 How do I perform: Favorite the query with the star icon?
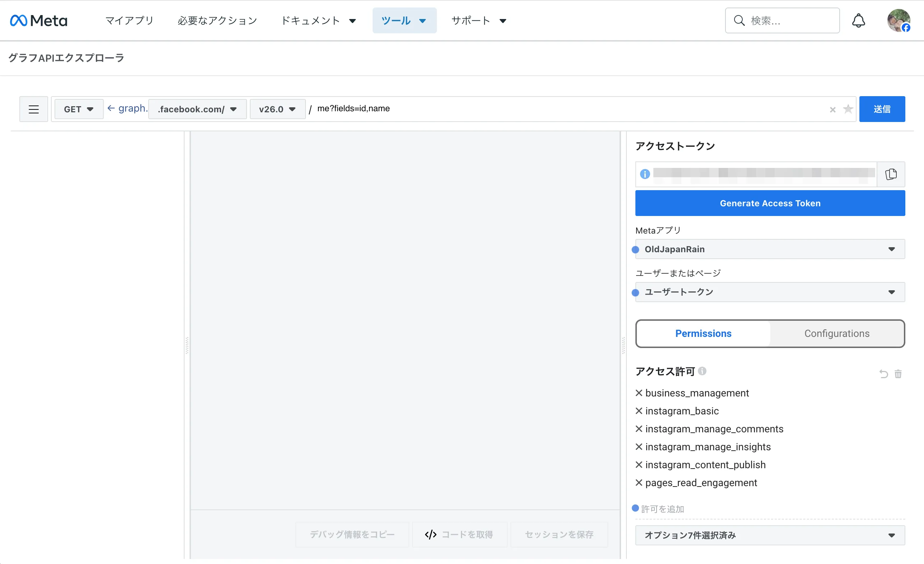coord(848,109)
